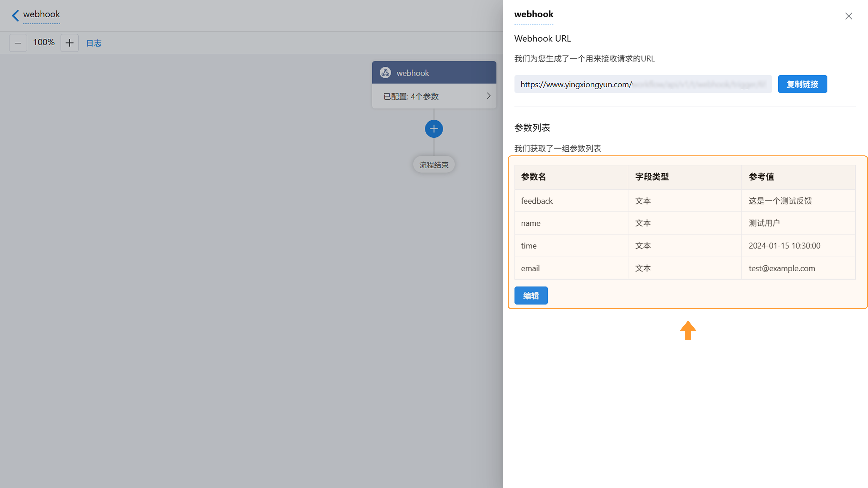Image resolution: width=868 pixels, height=488 pixels.
Task: Rename panel title webhook in the side panel
Action: pyautogui.click(x=533, y=14)
